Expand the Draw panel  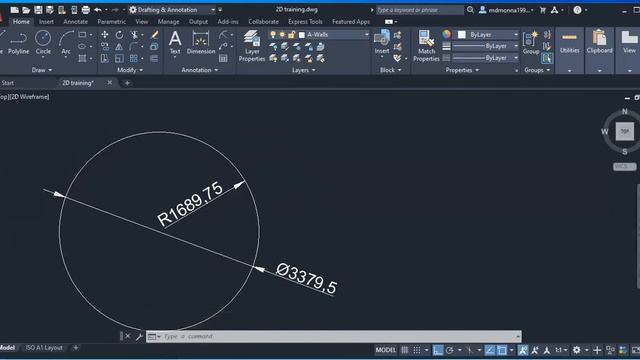click(x=42, y=70)
